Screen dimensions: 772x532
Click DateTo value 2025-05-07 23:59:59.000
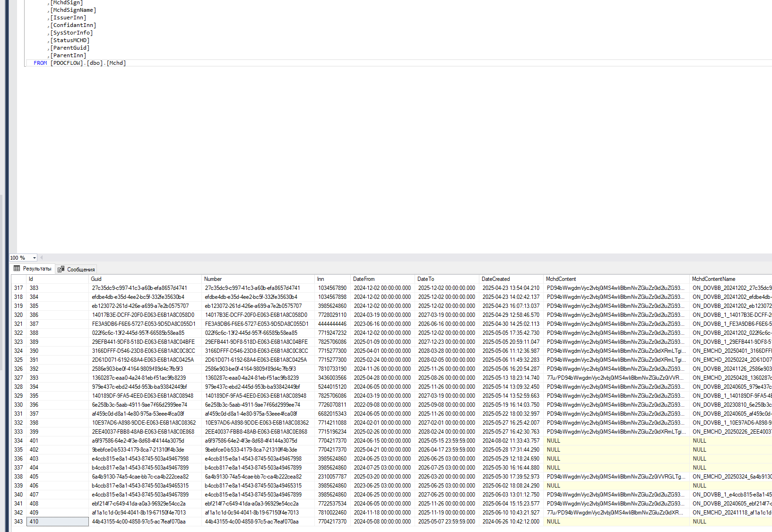pos(447,522)
